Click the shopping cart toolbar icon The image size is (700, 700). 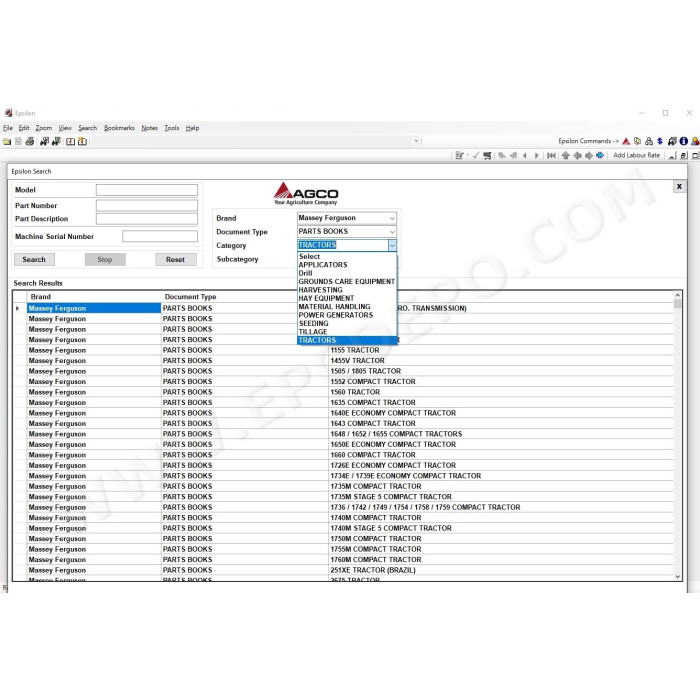(x=488, y=155)
